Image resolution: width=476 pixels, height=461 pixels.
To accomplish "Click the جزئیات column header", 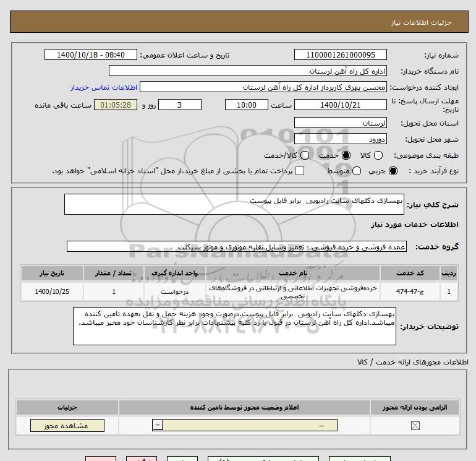I will [x=67, y=407].
